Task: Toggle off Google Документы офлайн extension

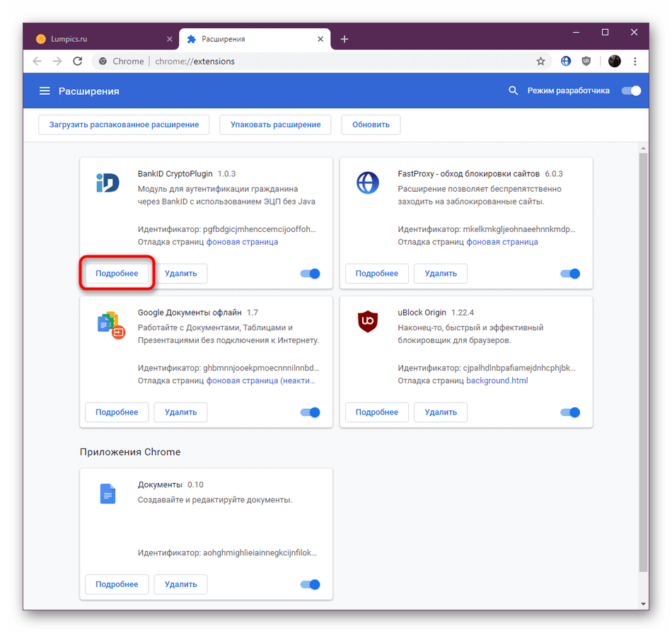Action: point(311,412)
